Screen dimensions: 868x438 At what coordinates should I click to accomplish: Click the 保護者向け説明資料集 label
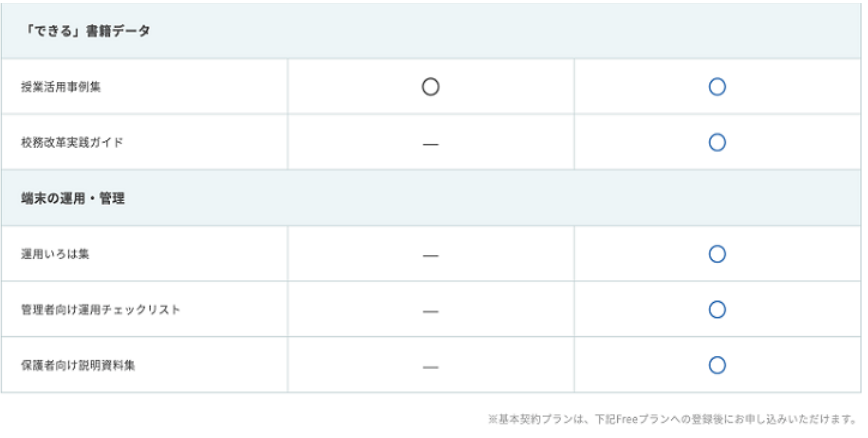pos(78,366)
